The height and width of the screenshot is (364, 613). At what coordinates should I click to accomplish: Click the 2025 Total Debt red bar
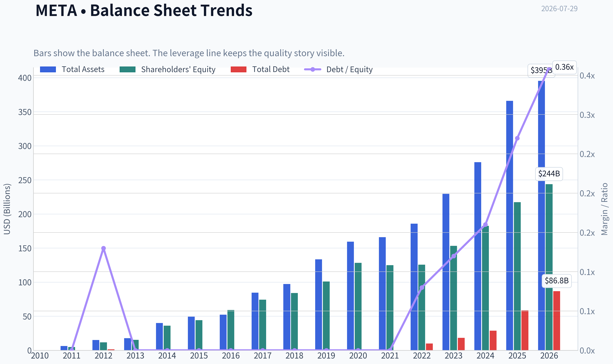tap(525, 330)
